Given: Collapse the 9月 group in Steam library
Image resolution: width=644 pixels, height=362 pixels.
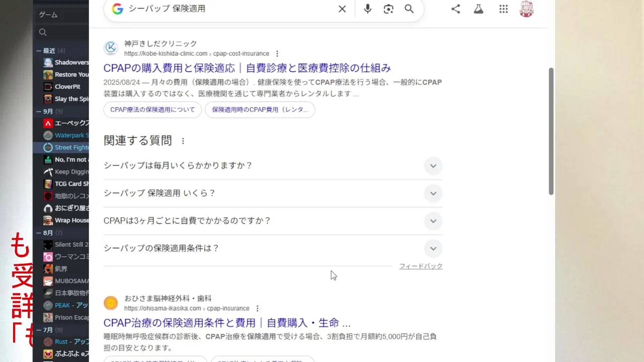Looking at the screenshot, I should click(39, 111).
